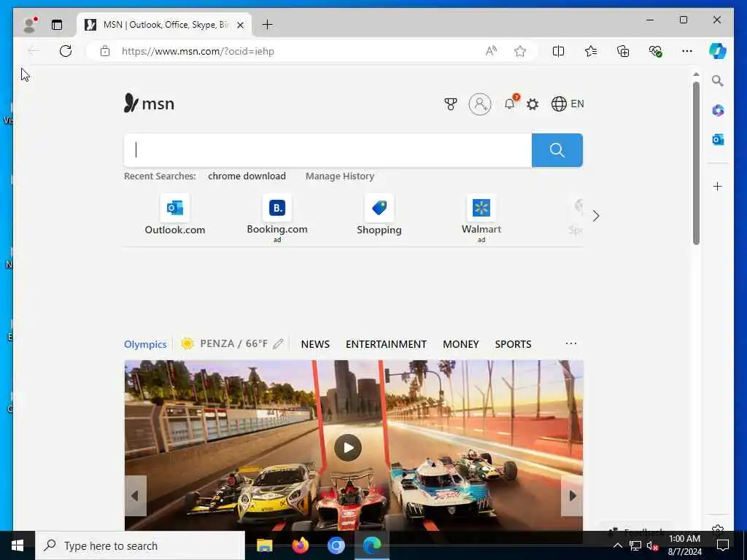Click the page vertical scrollbar thumb
747x560 pixels.
click(x=696, y=163)
